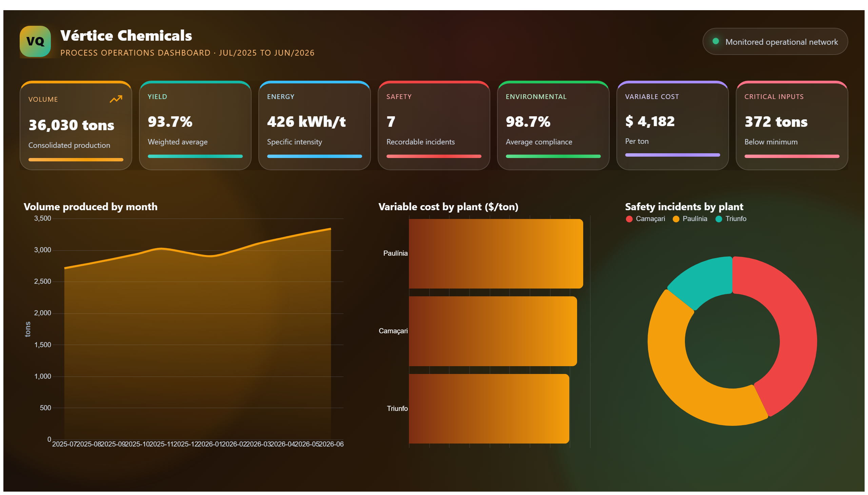This screenshot has height=495, width=868.
Task: Click the trending-up arrow icon on Volume card
Action: 116,99
